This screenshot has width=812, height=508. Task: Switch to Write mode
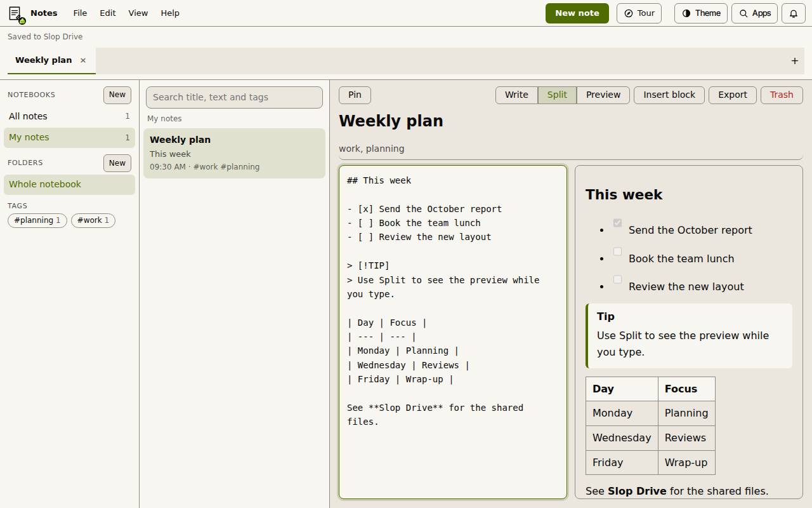point(516,95)
